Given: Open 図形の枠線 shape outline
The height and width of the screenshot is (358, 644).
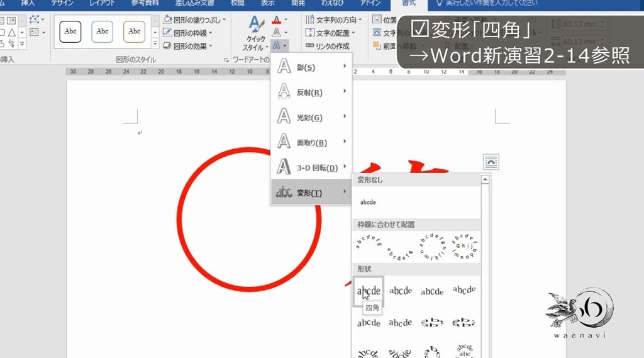Looking at the screenshot, I should [x=187, y=33].
